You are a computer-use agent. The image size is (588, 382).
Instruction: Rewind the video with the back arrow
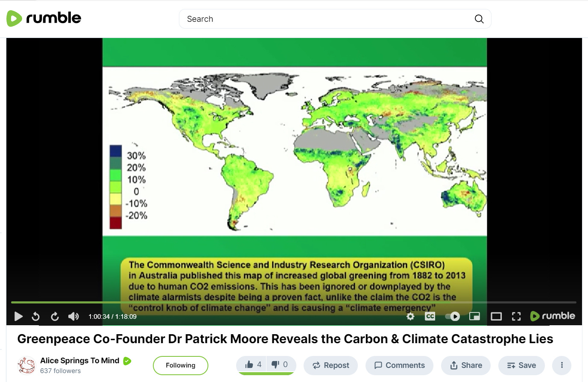tap(36, 316)
